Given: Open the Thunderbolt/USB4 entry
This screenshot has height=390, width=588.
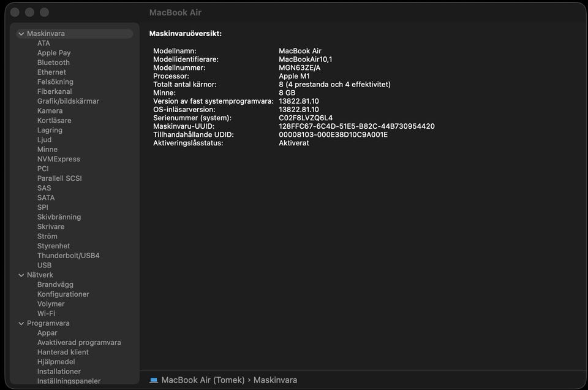Looking at the screenshot, I should coord(68,256).
